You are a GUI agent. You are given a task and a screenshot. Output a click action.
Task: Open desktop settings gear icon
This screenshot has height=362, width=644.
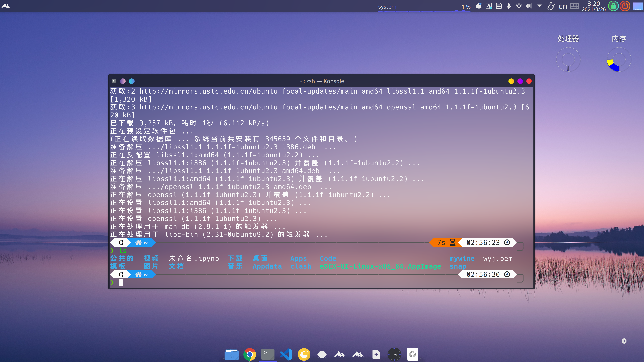pyautogui.click(x=624, y=341)
